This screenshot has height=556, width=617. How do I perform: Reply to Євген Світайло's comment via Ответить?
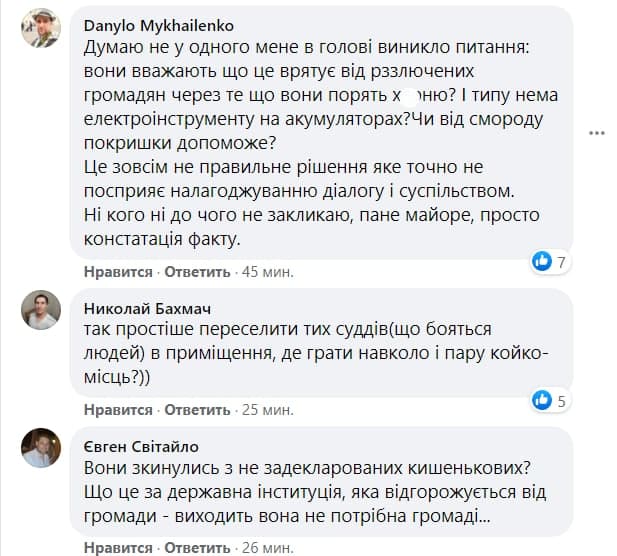tap(197, 548)
